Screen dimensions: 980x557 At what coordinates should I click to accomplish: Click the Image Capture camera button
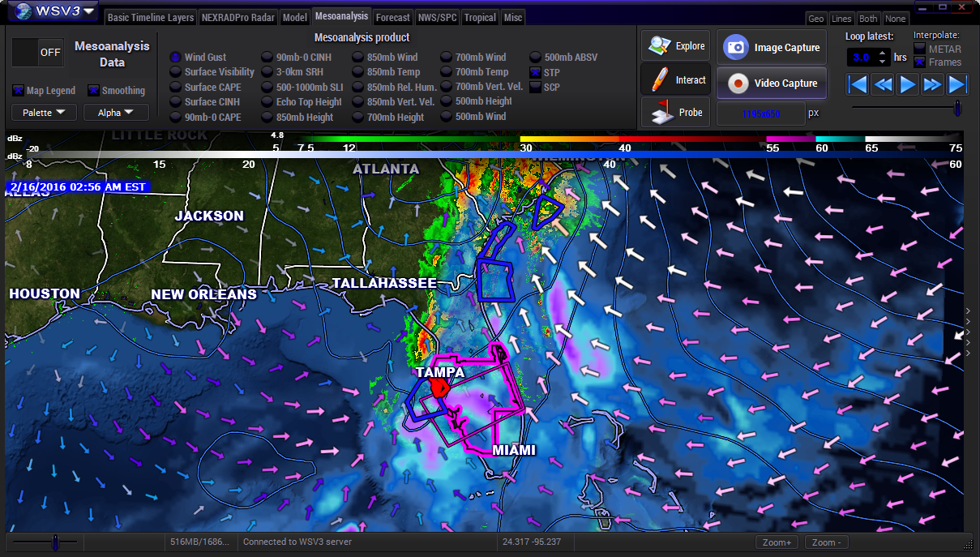[772, 48]
